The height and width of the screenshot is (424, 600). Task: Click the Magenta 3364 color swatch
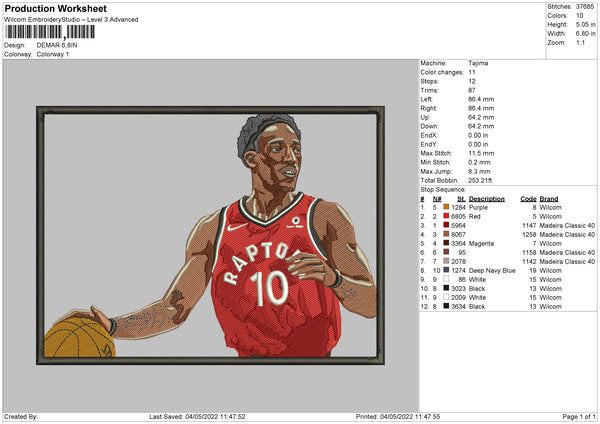(446, 243)
